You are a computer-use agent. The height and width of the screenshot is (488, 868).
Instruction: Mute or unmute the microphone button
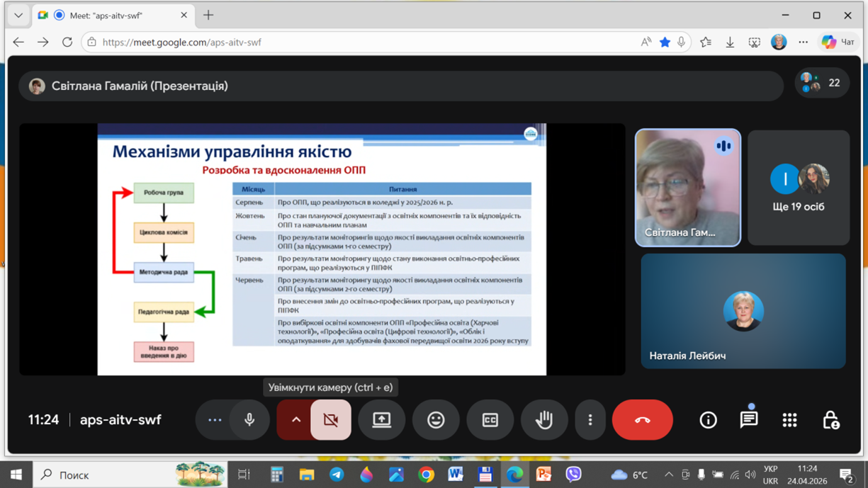(x=249, y=420)
